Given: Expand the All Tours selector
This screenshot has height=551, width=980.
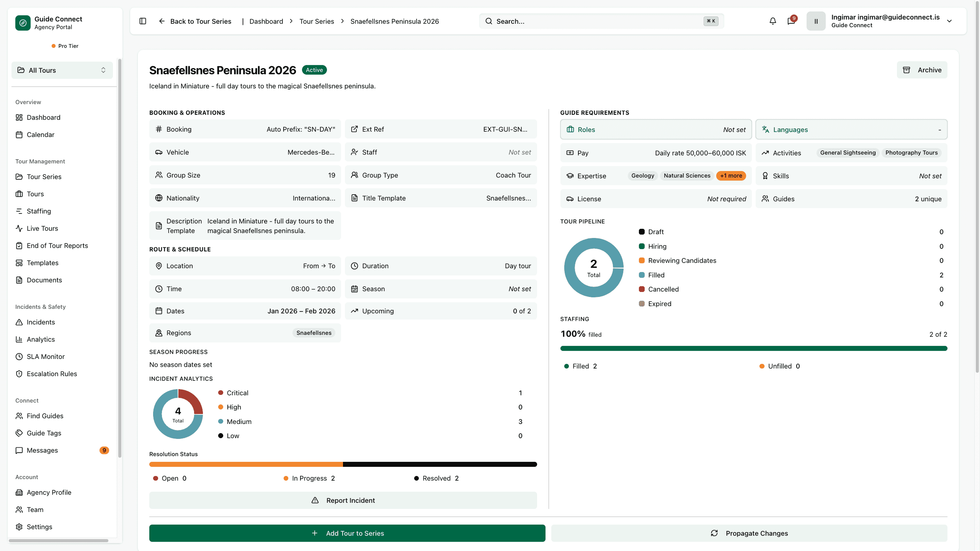Looking at the screenshot, I should (62, 70).
